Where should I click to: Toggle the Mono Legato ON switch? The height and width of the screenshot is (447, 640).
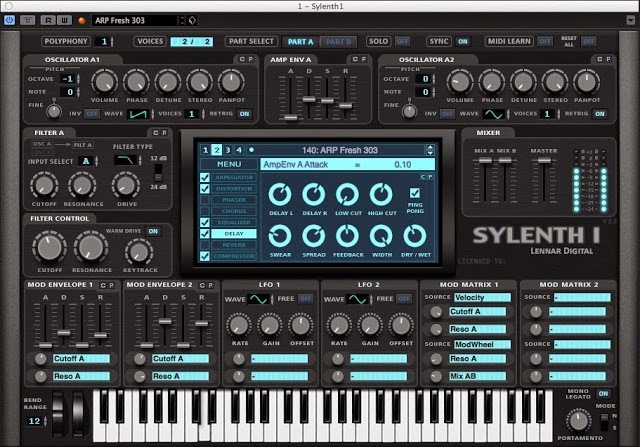pos(603,394)
